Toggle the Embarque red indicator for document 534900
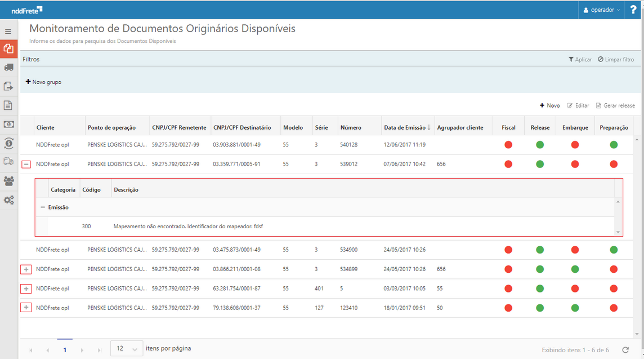The height and width of the screenshot is (359, 644). click(x=575, y=249)
